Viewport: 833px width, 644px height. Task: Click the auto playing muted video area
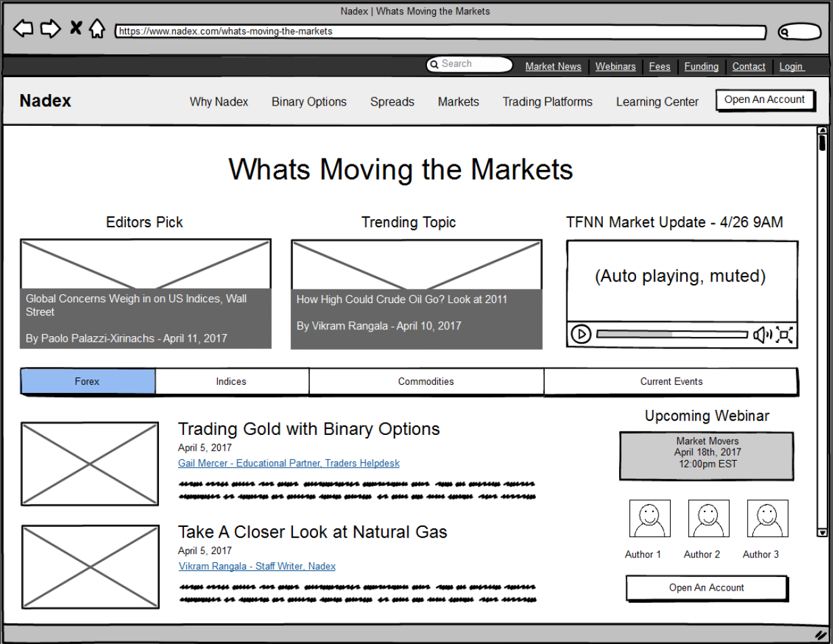tap(681, 281)
